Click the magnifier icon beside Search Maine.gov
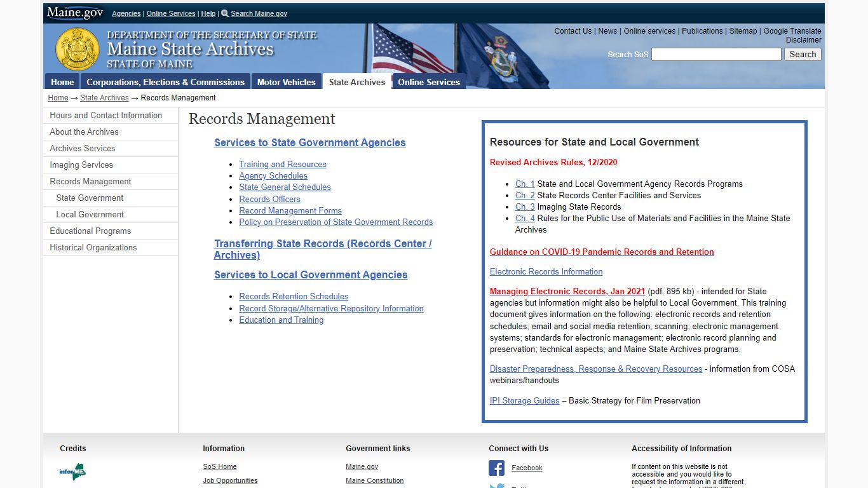 [x=225, y=13]
